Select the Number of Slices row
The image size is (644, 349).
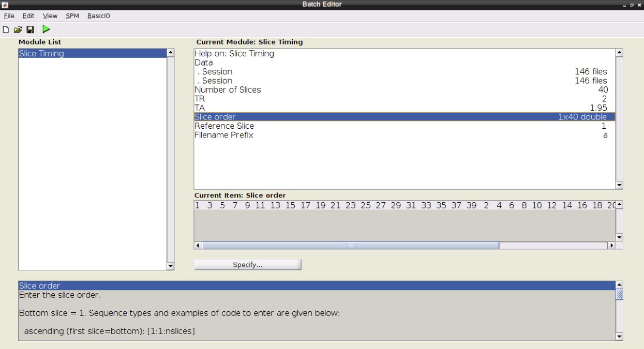[405, 89]
